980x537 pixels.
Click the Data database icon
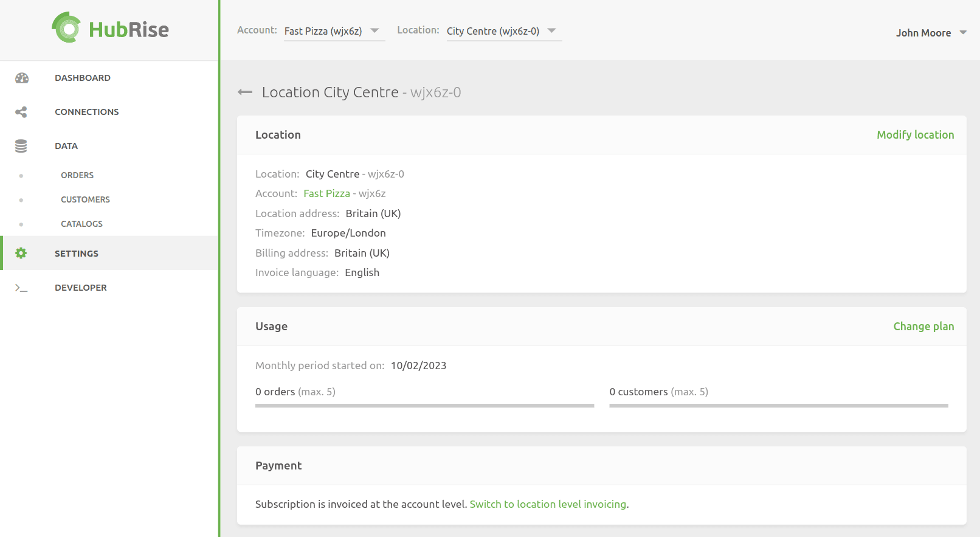[21, 146]
